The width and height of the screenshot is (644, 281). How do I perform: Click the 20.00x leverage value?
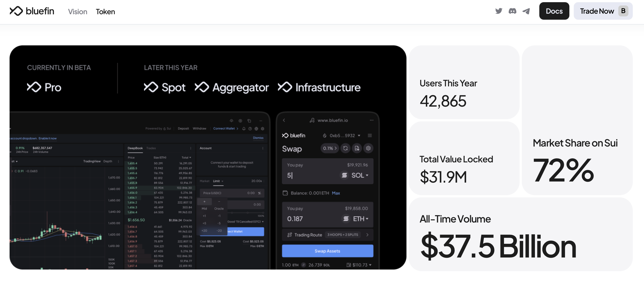click(x=257, y=181)
